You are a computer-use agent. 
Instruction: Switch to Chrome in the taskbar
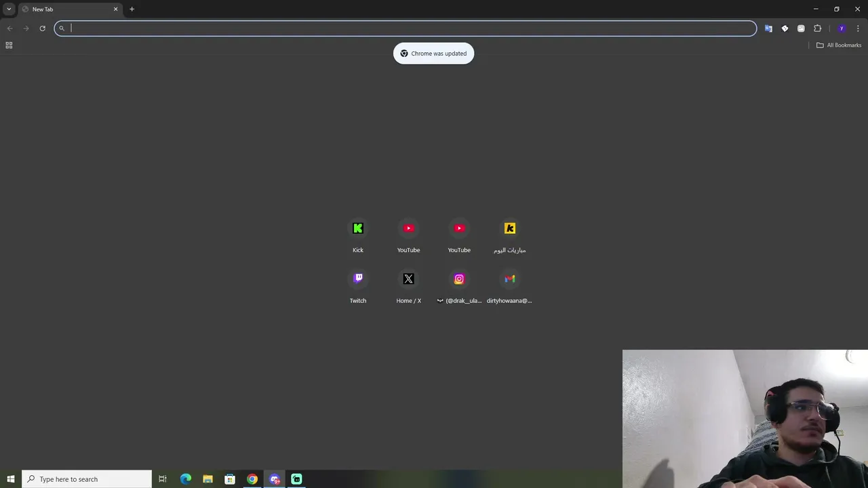click(252, 479)
